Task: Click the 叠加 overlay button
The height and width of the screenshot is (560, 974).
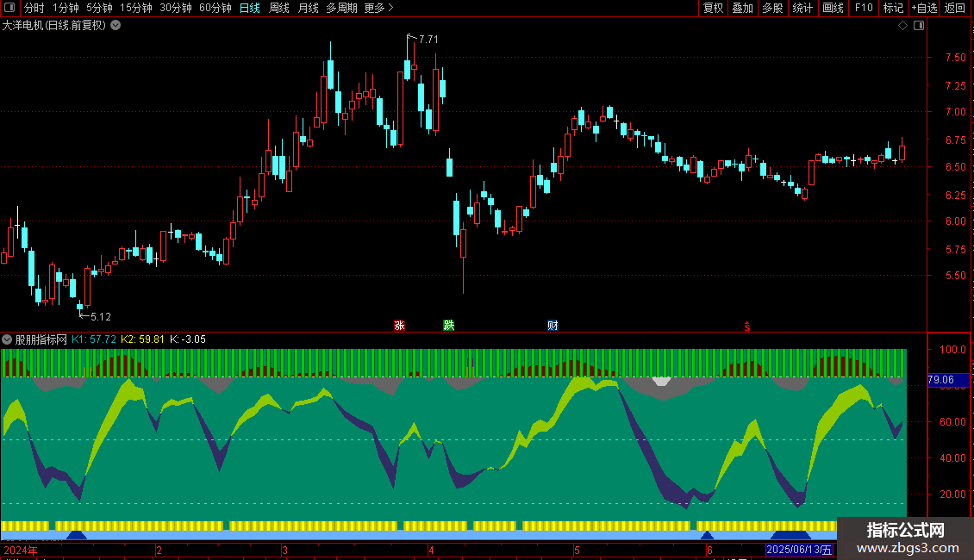Action: click(742, 8)
